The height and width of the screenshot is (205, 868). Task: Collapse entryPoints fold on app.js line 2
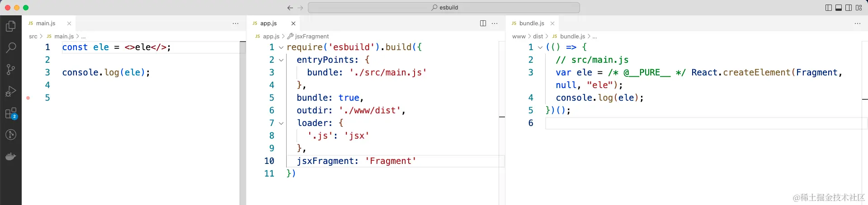pyautogui.click(x=281, y=60)
